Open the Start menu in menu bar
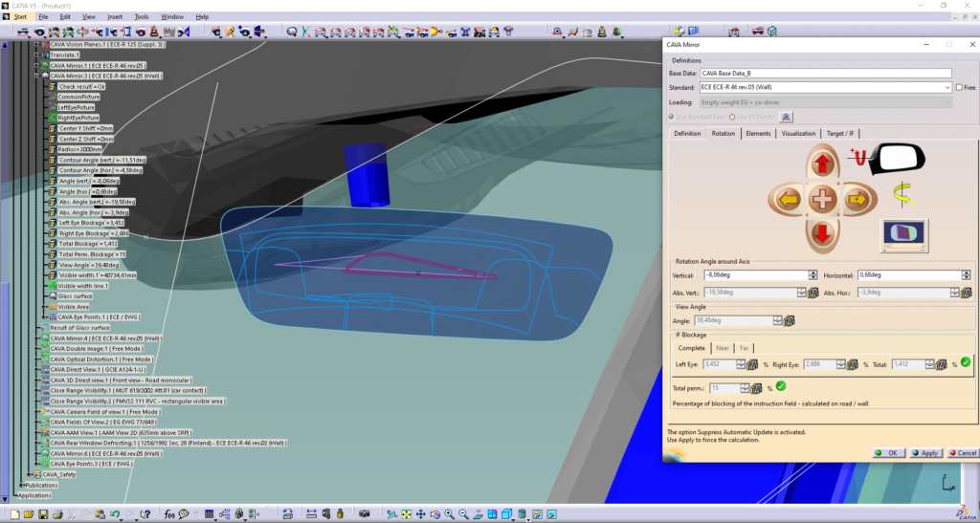Image resolution: width=980 pixels, height=523 pixels. [20, 17]
